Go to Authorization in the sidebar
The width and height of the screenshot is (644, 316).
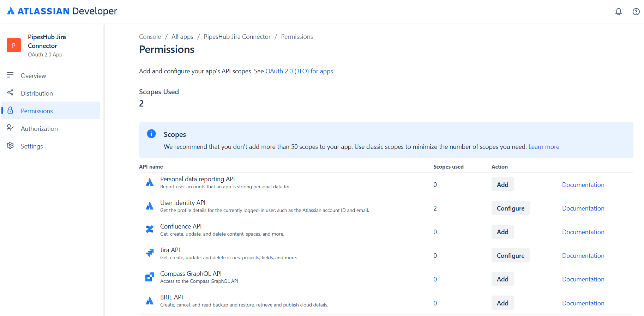click(51, 128)
